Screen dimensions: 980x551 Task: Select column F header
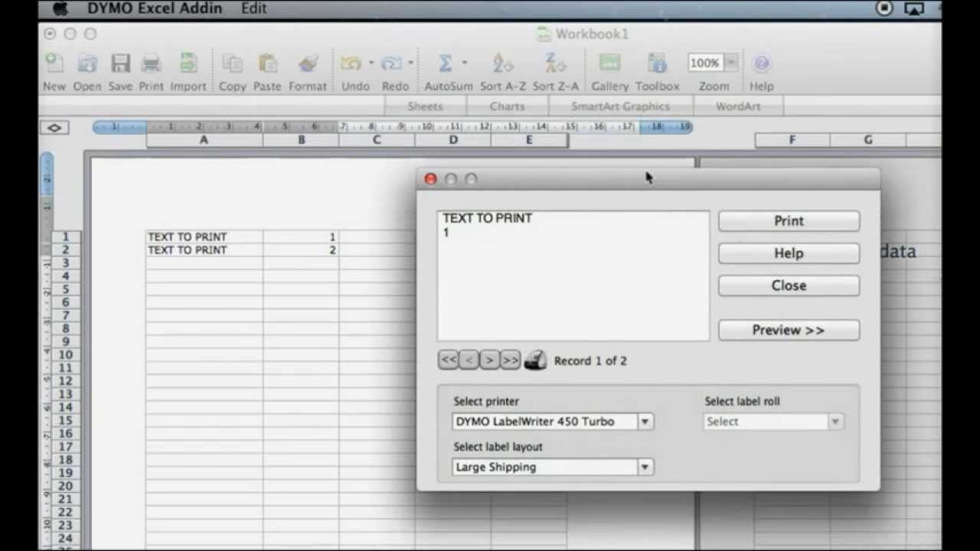[792, 140]
